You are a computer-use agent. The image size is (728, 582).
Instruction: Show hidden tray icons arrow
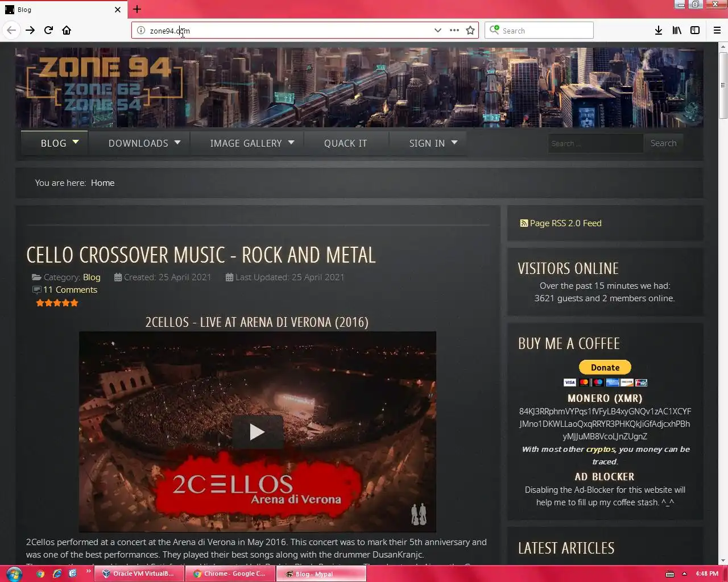click(684, 573)
